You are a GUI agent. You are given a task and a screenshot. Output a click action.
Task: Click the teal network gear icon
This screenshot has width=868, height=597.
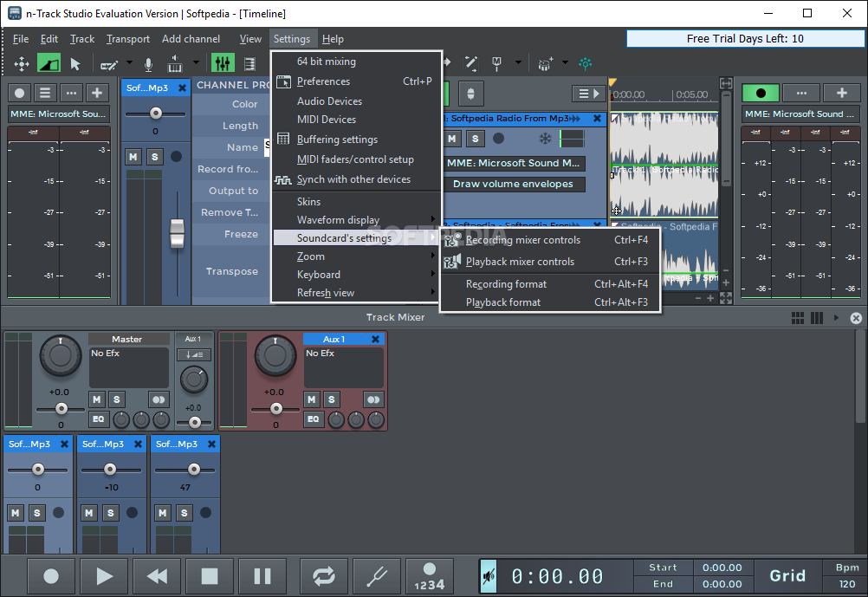tap(585, 64)
